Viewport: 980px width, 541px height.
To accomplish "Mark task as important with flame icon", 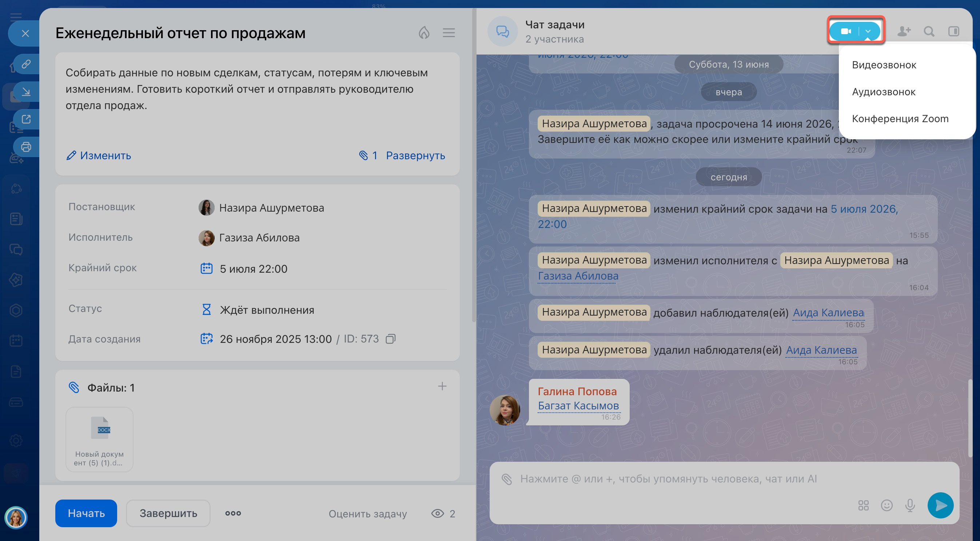I will (424, 33).
